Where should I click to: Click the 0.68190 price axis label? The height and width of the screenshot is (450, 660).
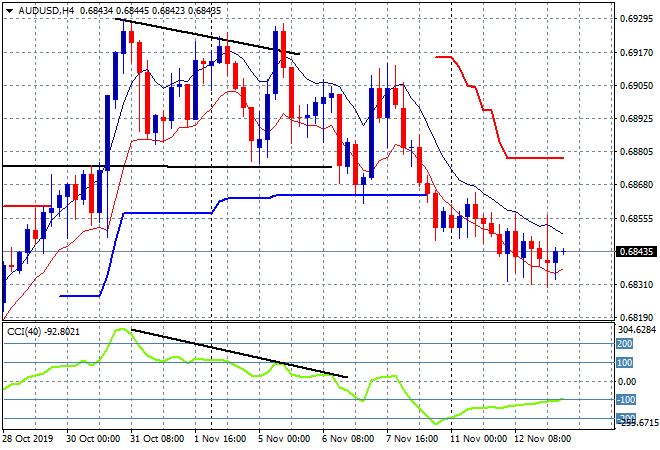point(635,317)
